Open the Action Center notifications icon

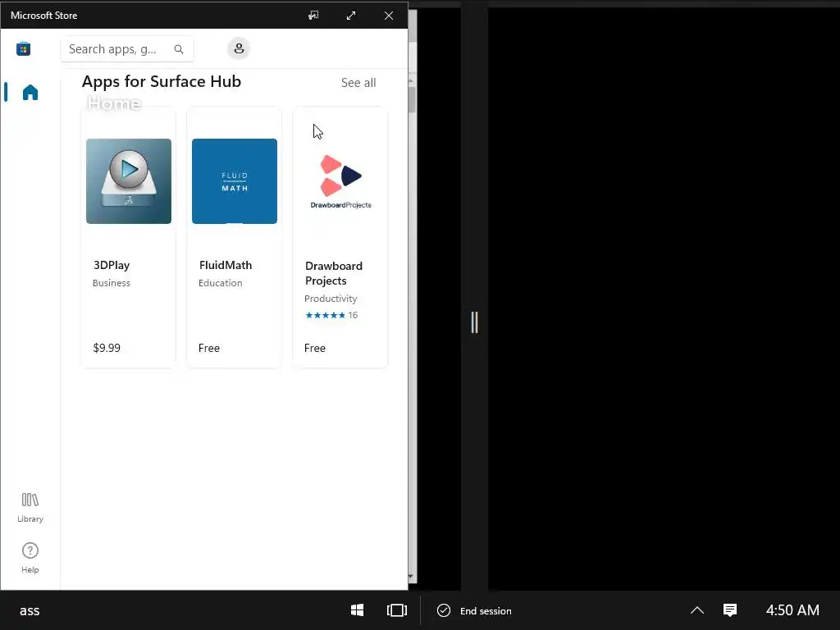[x=730, y=610]
